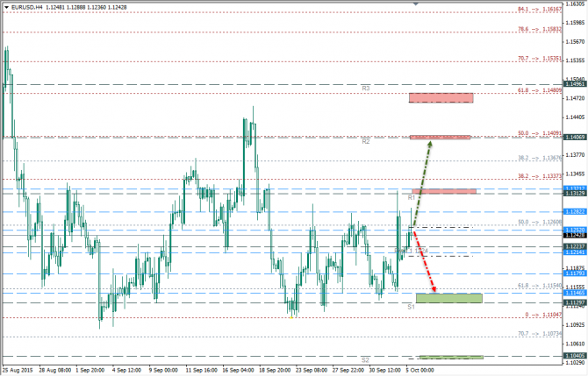Image resolution: width=588 pixels, height=376 pixels.
Task: Select the Fibonacci label 70.7 -> 1.15351
Action: click(540, 59)
